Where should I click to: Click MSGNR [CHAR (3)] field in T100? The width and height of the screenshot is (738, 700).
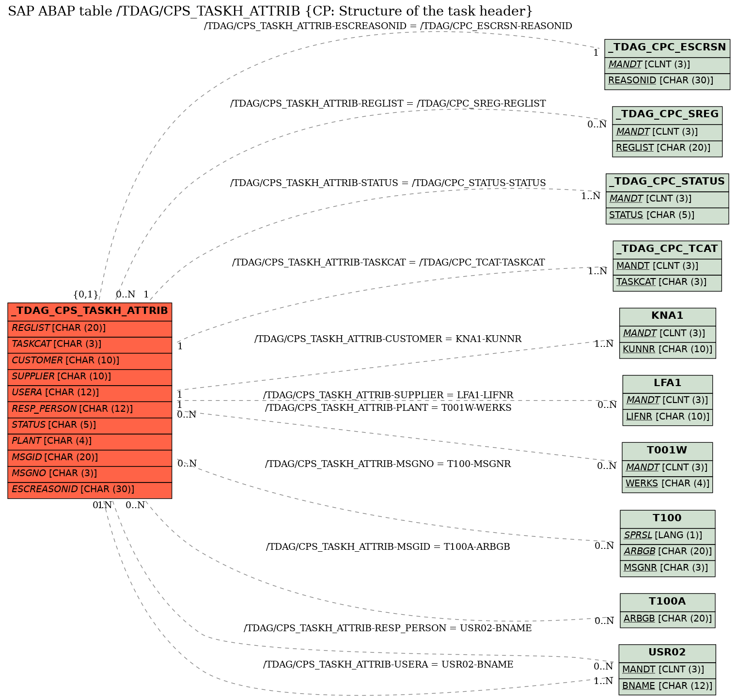point(667,568)
